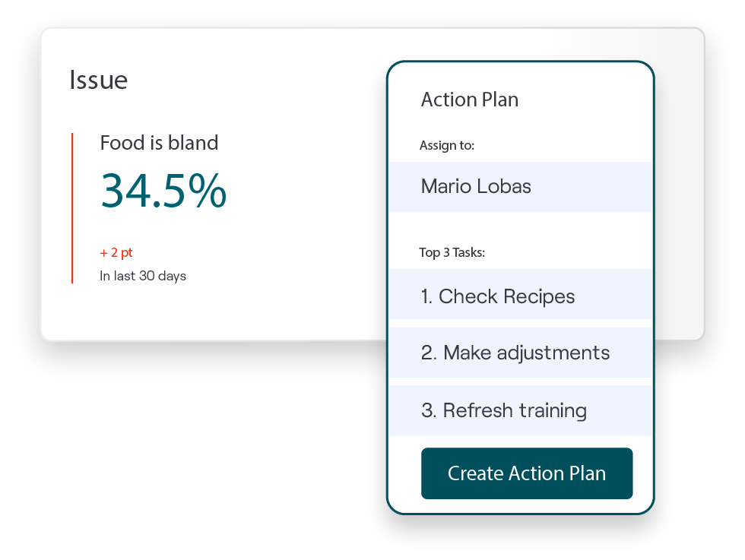Select the Mario Lobas assignee field
The image size is (745, 560).
[x=520, y=187]
